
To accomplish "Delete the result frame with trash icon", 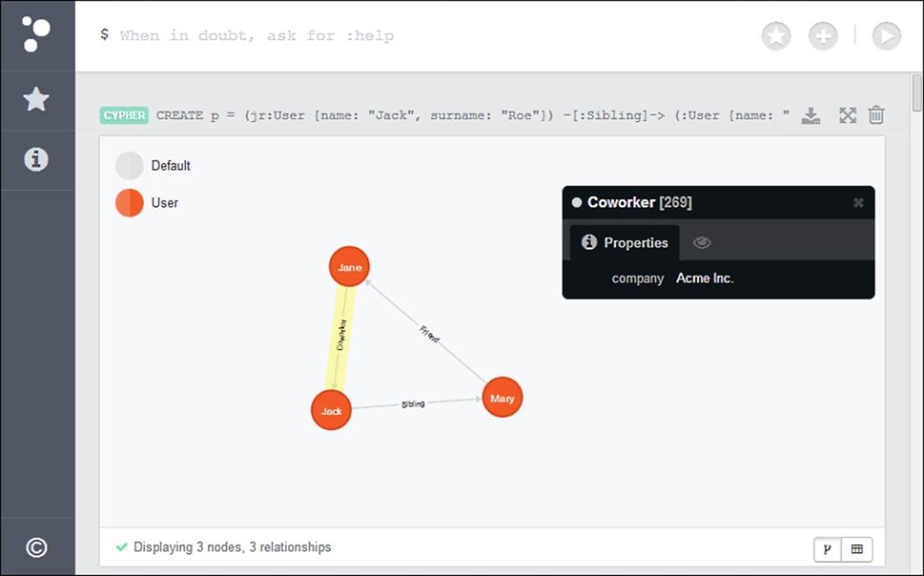I will (876, 116).
